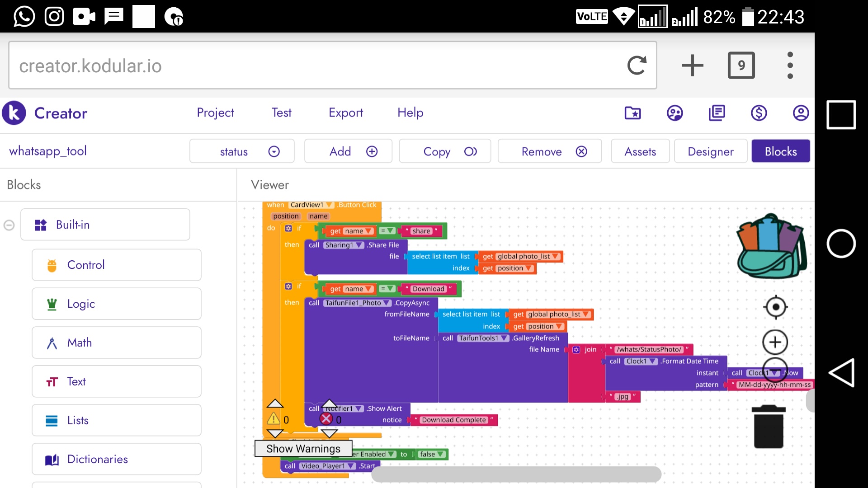Click the Add screen button

tap(348, 151)
